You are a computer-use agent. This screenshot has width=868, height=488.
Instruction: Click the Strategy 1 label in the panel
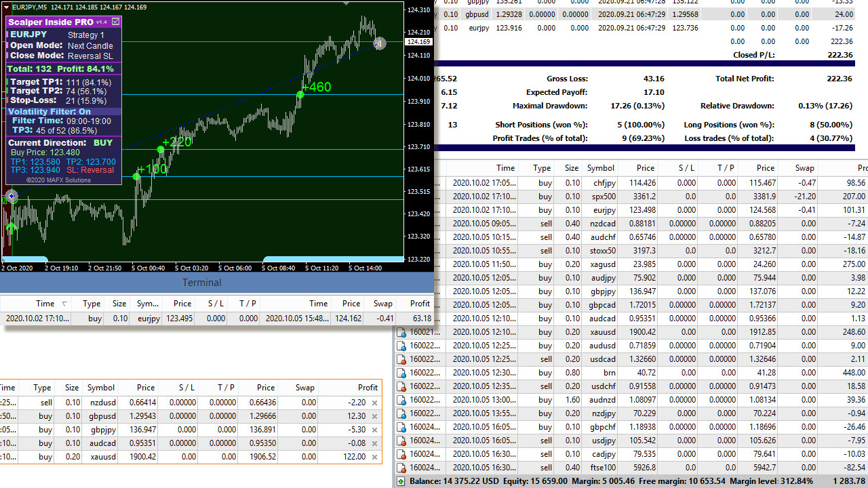[x=86, y=35]
